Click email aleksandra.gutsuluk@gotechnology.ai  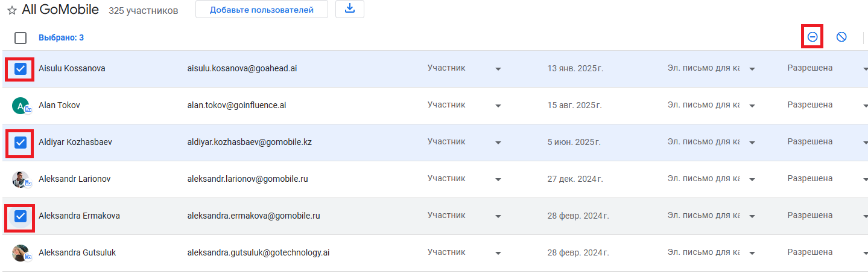coord(258,253)
